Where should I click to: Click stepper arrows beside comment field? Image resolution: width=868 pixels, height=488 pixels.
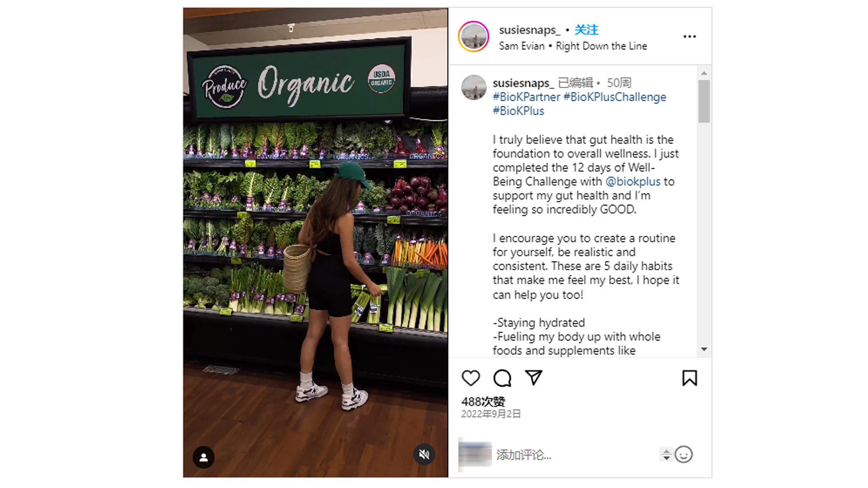[666, 455]
